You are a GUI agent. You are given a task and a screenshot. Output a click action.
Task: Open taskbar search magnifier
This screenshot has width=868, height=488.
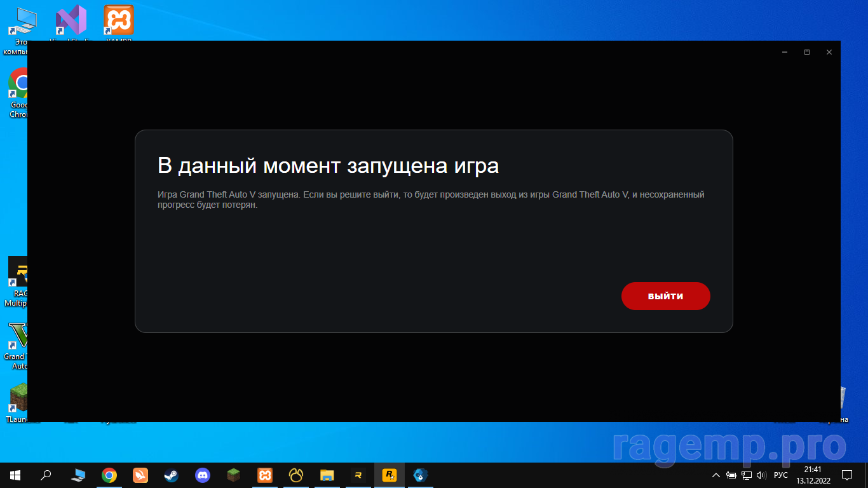46,475
